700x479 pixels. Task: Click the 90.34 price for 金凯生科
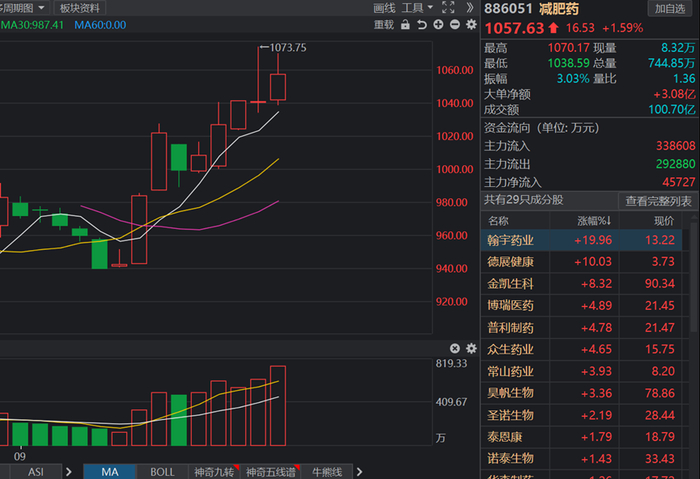(x=660, y=283)
